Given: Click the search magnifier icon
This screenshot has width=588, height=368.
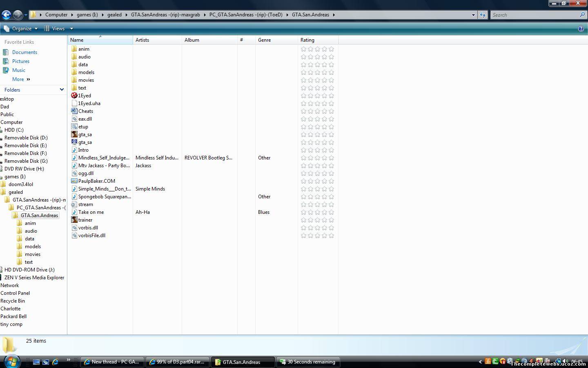Looking at the screenshot, I should [x=582, y=15].
